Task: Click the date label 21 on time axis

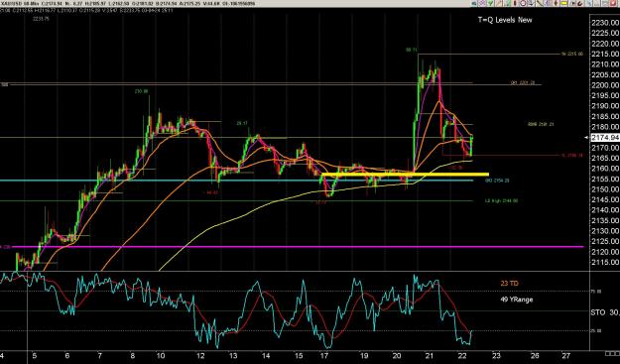Action: coord(430,355)
